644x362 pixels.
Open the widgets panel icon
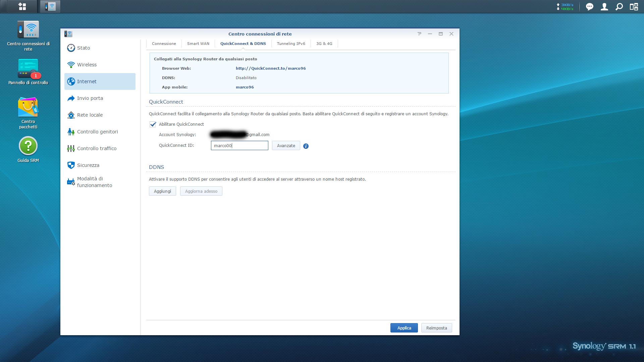click(634, 7)
